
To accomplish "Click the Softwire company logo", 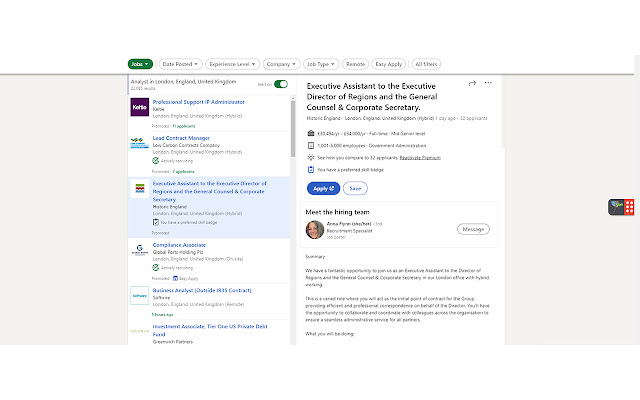I will pos(140,296).
